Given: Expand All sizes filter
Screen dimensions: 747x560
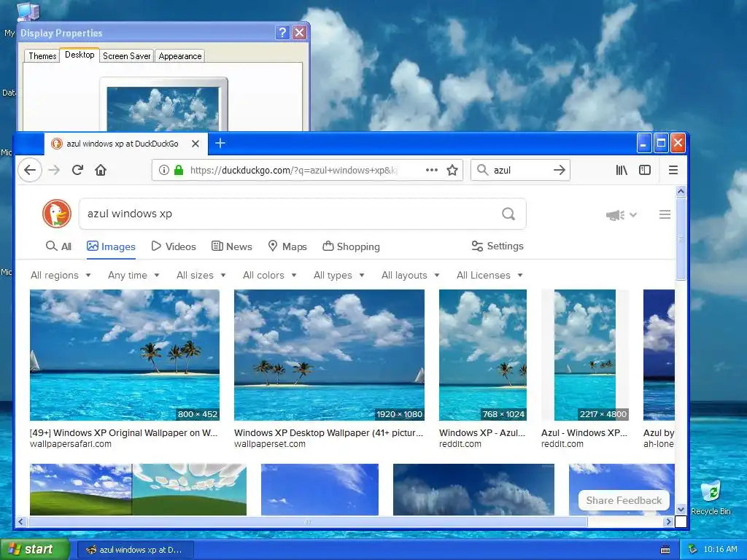Looking at the screenshot, I should coord(201,275).
